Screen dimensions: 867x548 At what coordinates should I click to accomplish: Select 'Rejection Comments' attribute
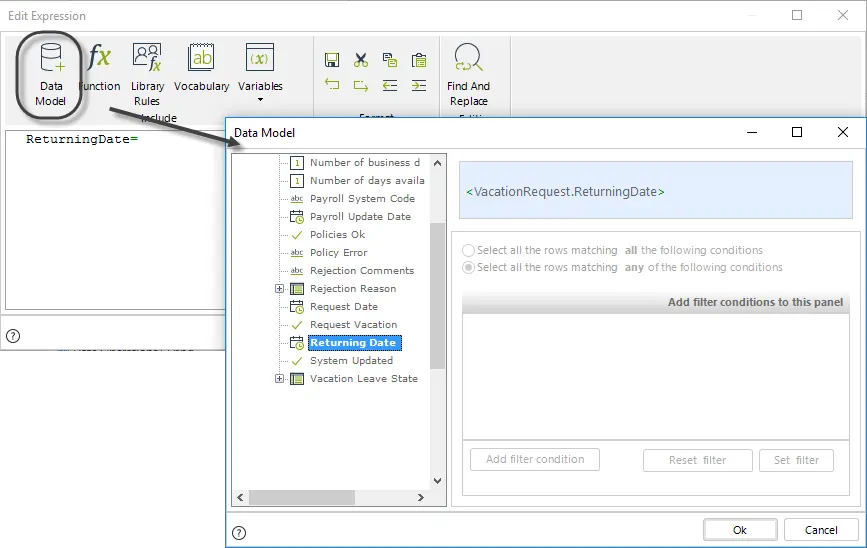[x=362, y=270]
